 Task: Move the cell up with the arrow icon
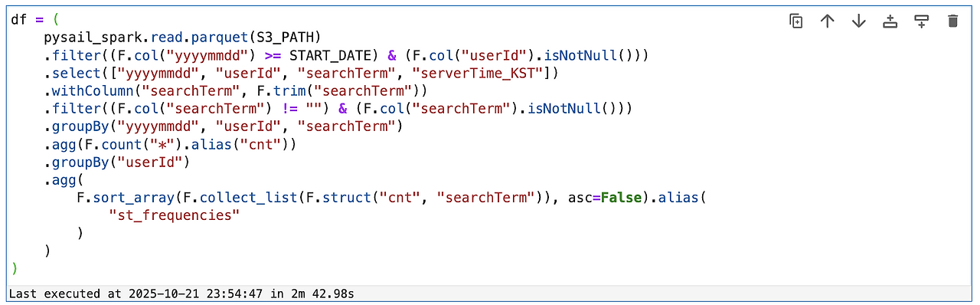tap(828, 21)
